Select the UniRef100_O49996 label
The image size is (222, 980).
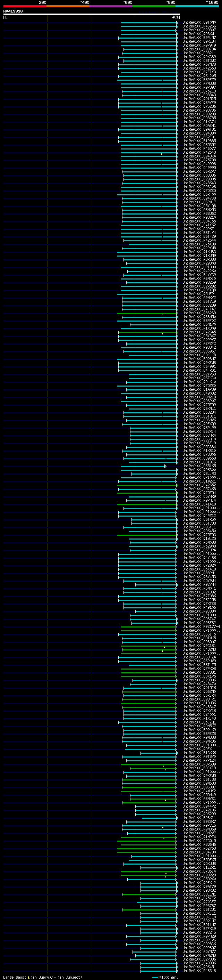[x=199, y=963]
